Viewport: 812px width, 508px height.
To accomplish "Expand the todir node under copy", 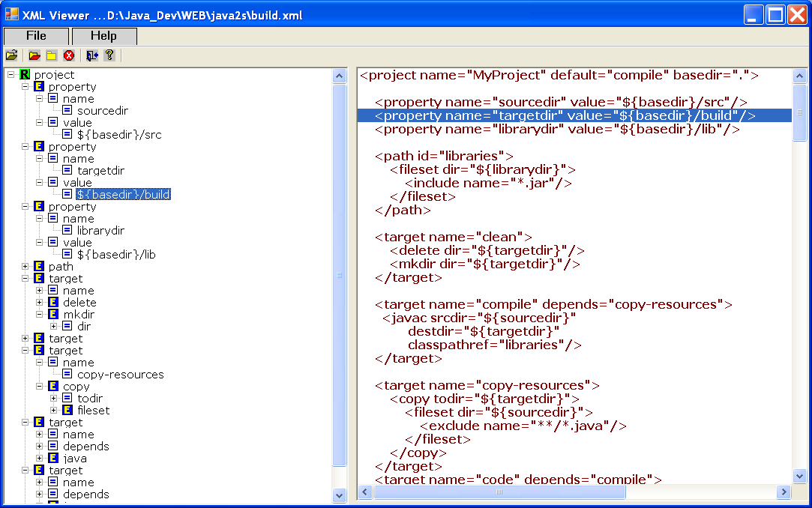I will click(x=53, y=399).
